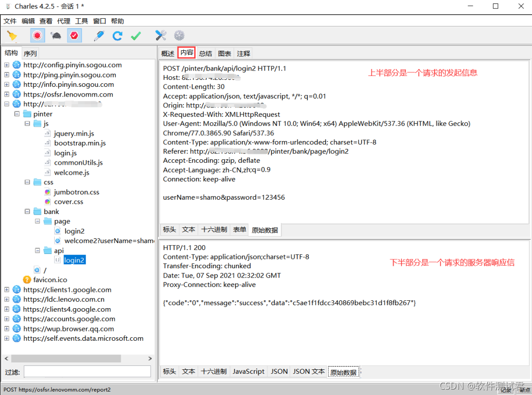The width and height of the screenshot is (532, 395).
Task: Click the 过滤 filter input field
Action: pos(87,371)
